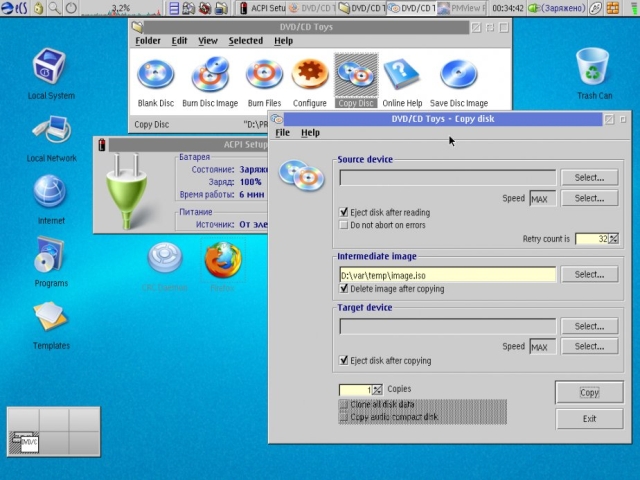Open the File menu in Copy disk window

pos(282,132)
